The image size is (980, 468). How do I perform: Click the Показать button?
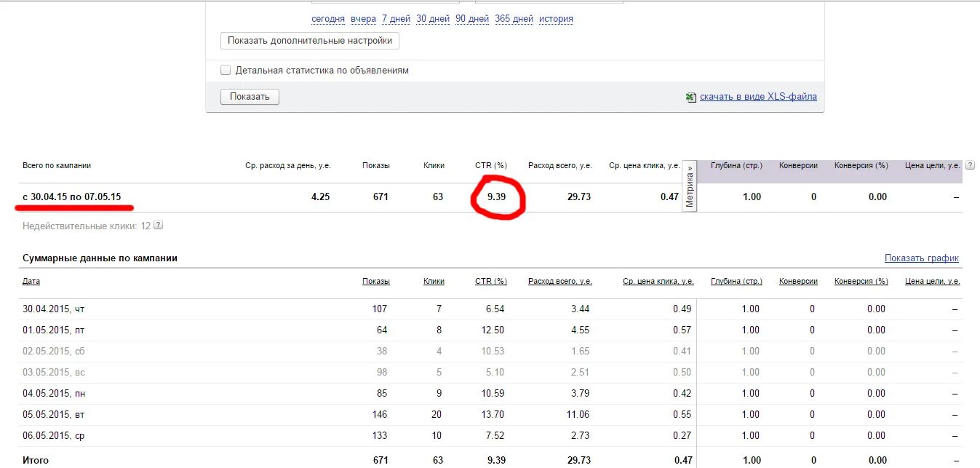(250, 96)
